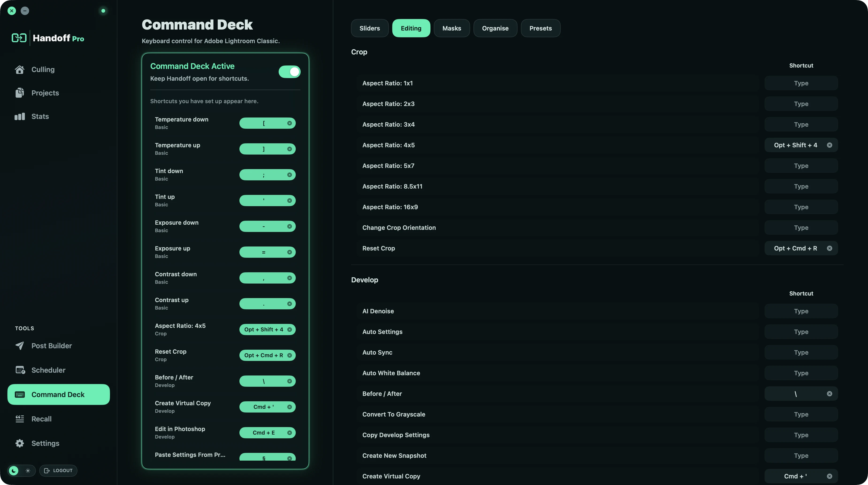This screenshot has width=868, height=485.
Task: Open Culling in the sidebar
Action: (43, 69)
